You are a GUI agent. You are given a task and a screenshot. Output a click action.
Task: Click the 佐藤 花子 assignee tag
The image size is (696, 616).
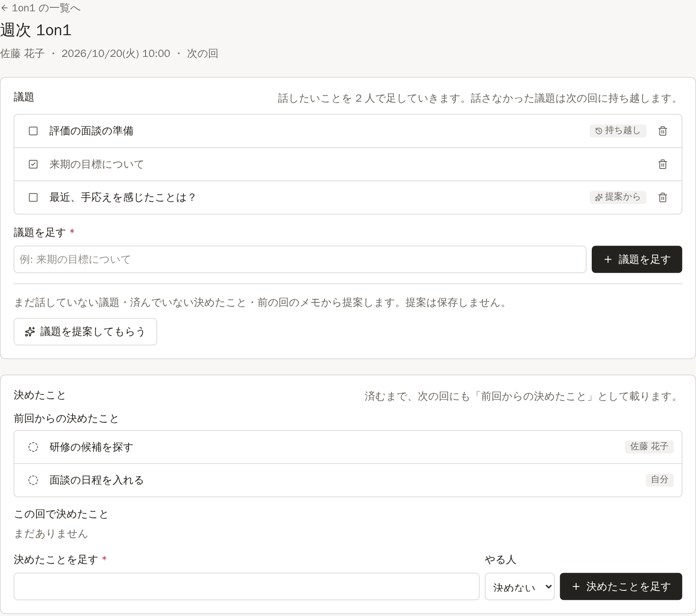pyautogui.click(x=649, y=447)
